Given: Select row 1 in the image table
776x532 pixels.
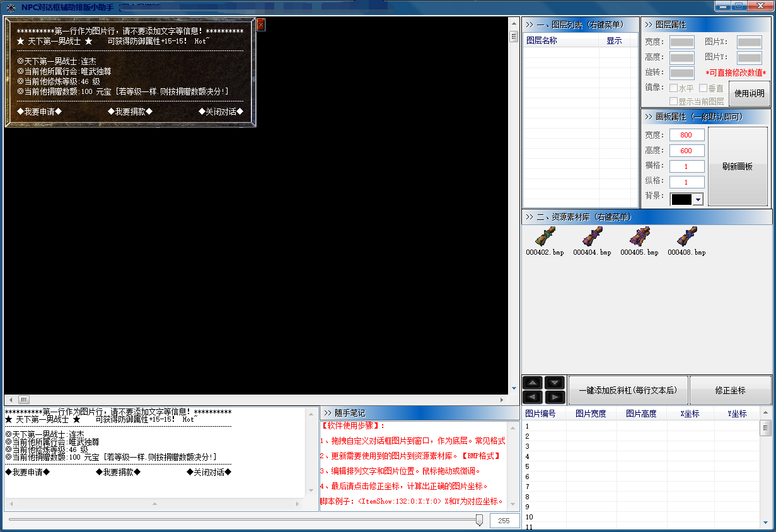Looking at the screenshot, I should pos(641,426).
